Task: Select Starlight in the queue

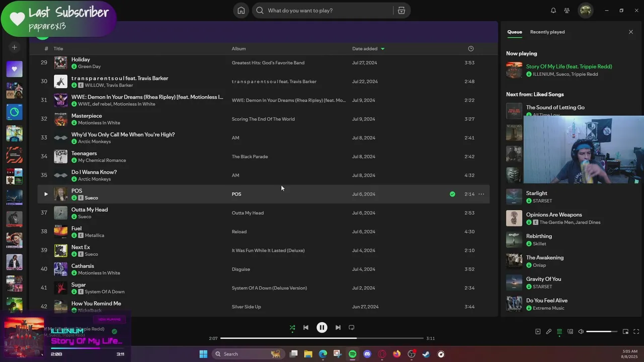Action: tap(536, 193)
